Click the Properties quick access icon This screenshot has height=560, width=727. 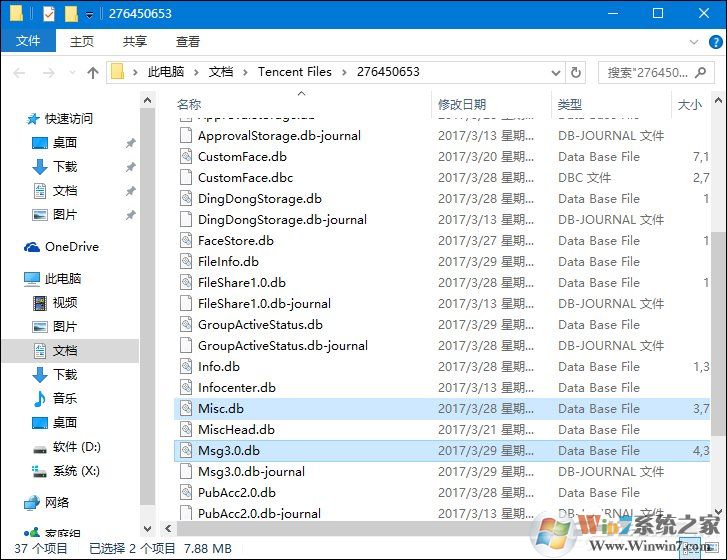click(x=49, y=14)
